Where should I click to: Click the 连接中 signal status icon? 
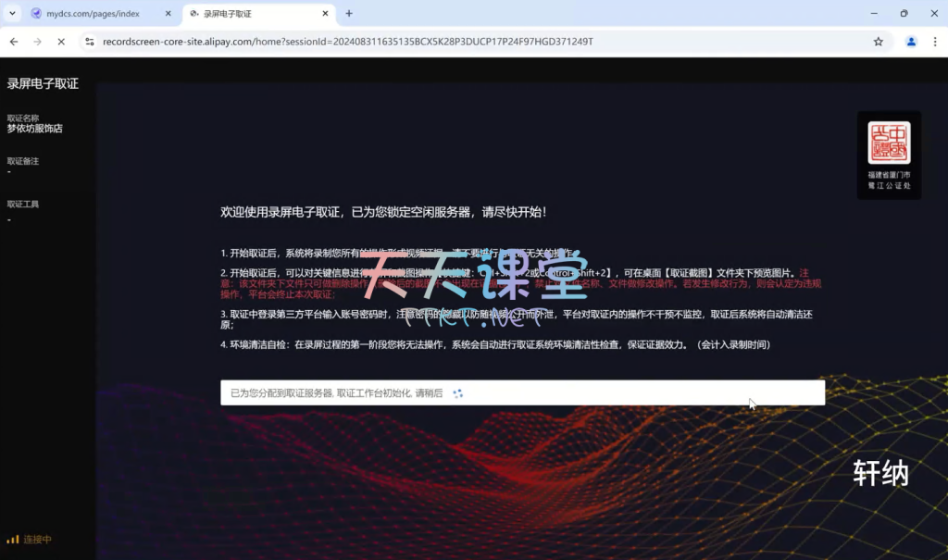pyautogui.click(x=13, y=540)
